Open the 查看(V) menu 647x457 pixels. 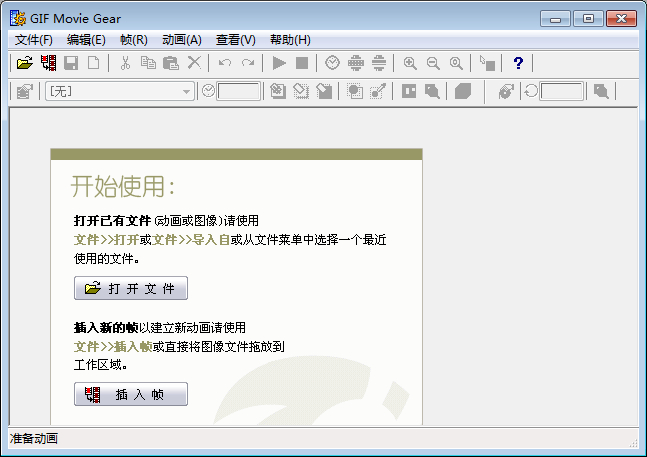point(235,40)
